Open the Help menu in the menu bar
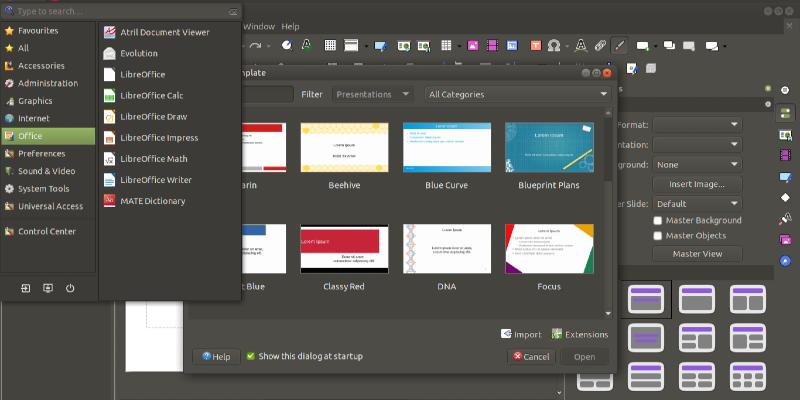 coord(290,25)
